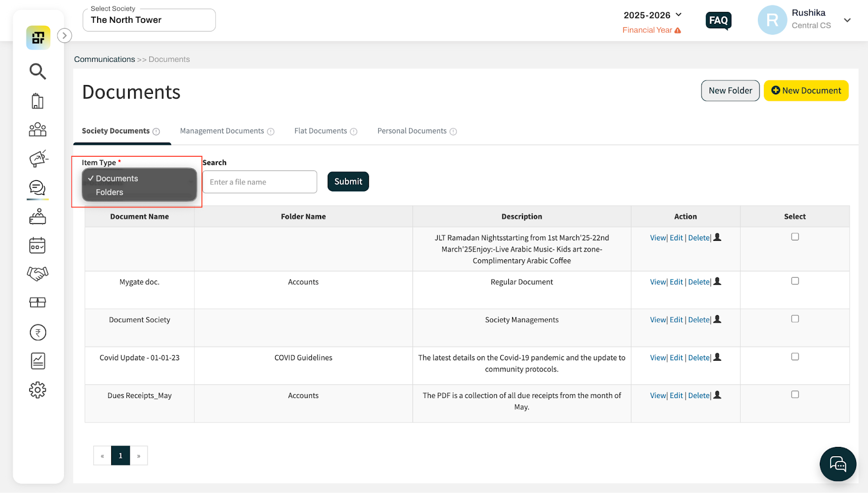Open the Select Society dropdown

click(x=149, y=20)
